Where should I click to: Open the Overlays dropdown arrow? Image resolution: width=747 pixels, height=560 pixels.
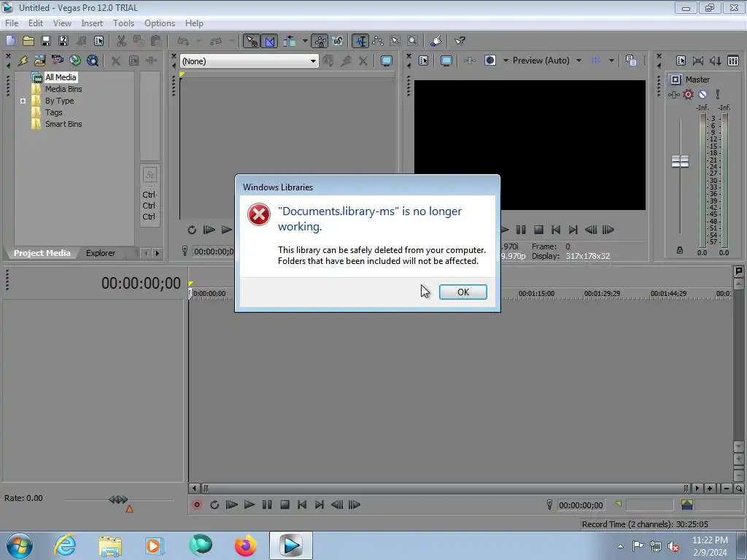pos(611,61)
